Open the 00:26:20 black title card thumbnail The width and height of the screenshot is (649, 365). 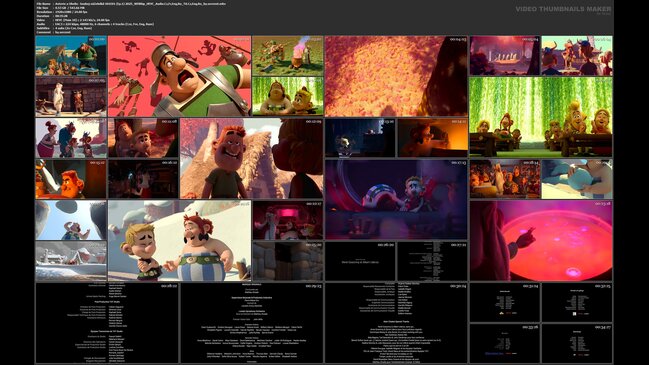360,261
